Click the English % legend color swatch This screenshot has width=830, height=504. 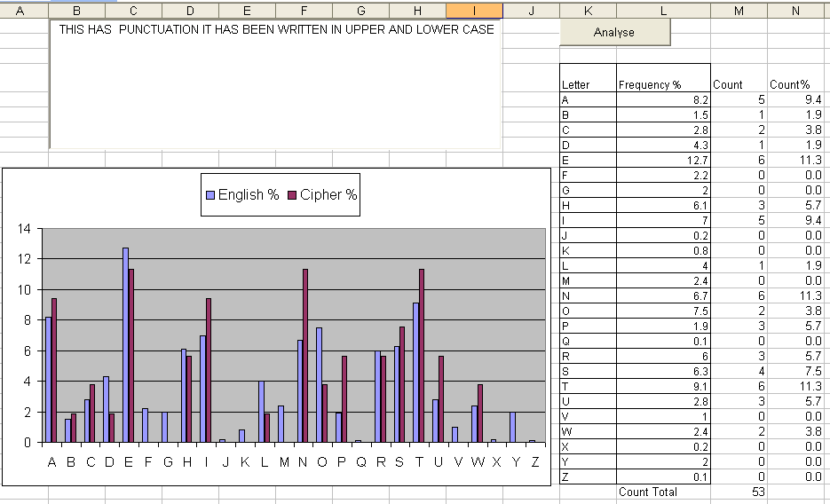[x=210, y=195]
